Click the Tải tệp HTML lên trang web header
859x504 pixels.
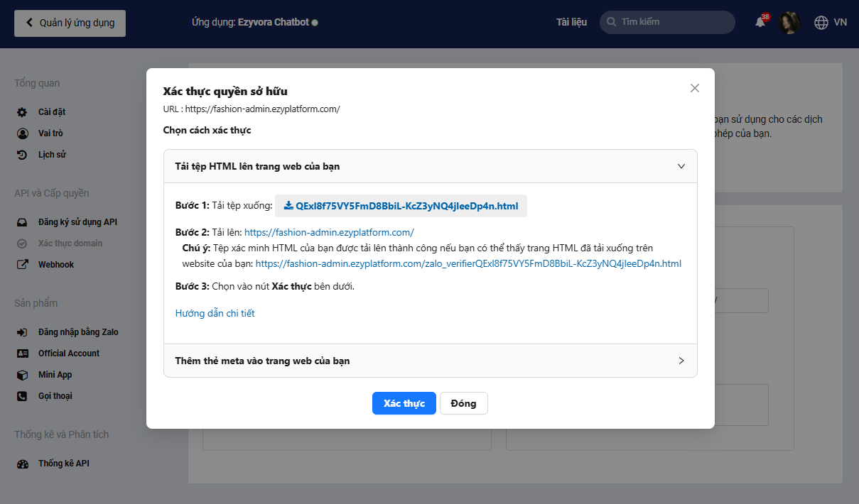[431, 166]
